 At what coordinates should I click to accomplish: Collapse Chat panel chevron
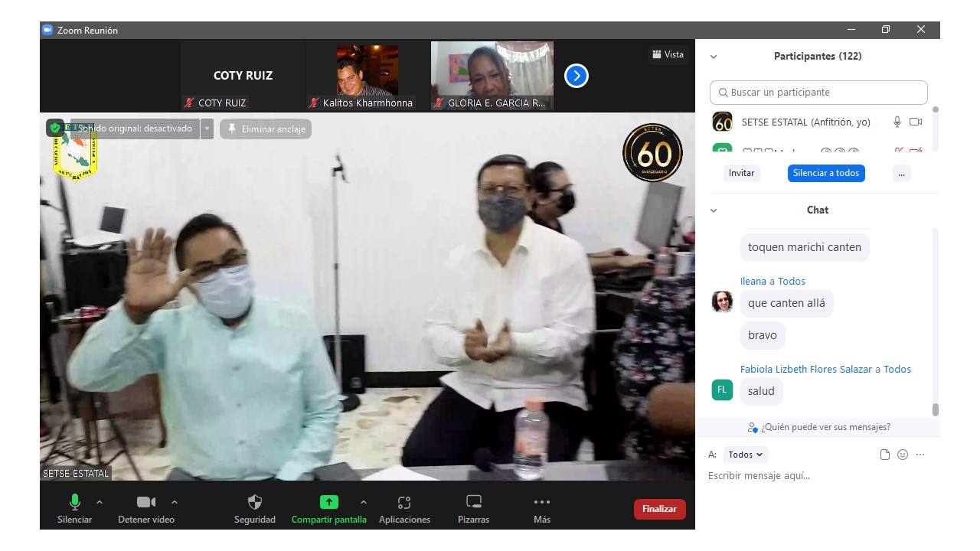[x=714, y=210]
